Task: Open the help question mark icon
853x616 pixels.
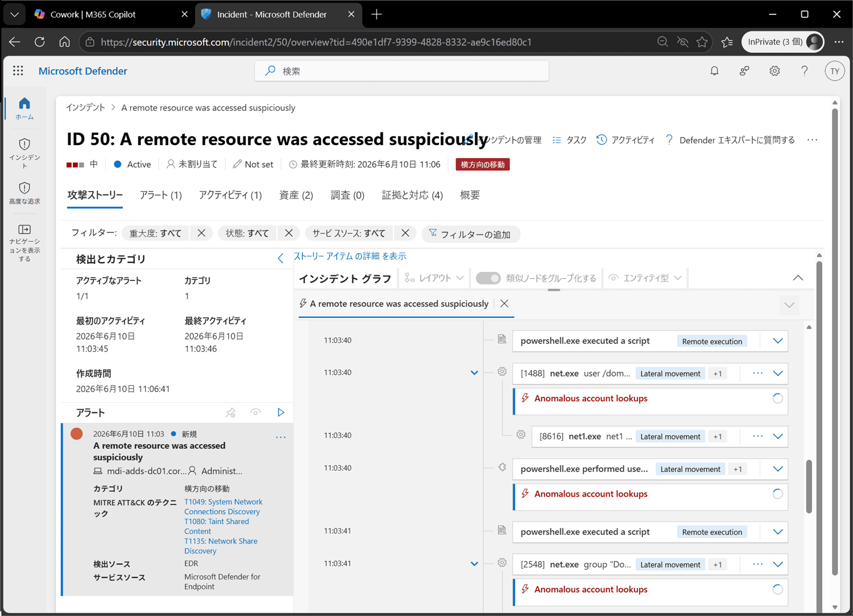Action: click(804, 71)
